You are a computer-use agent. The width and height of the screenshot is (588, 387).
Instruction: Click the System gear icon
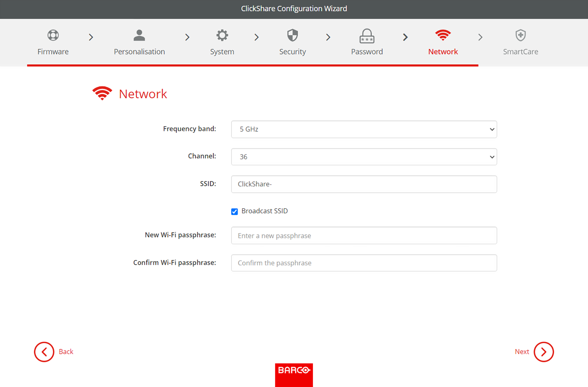tap(222, 35)
